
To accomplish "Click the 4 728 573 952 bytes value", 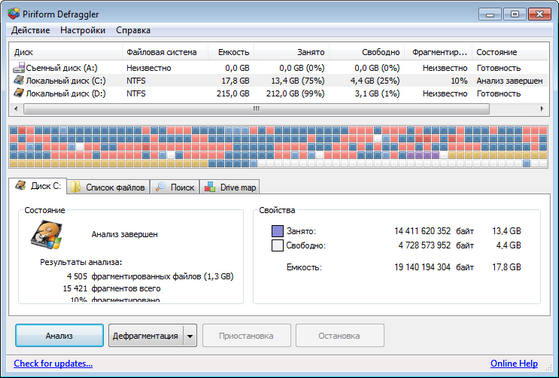I will [x=425, y=245].
